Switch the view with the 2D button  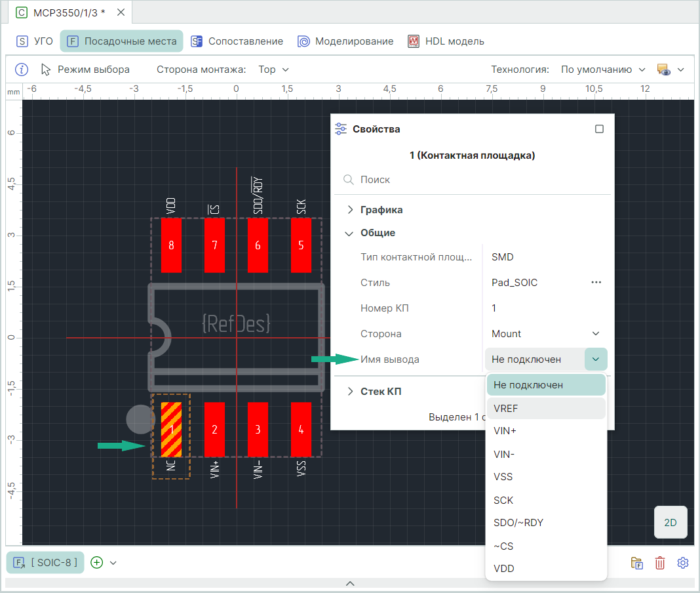point(670,523)
